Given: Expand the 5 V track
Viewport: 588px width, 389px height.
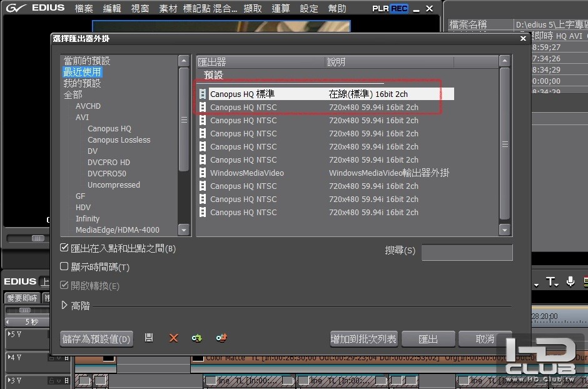Looking at the screenshot, I should point(9,333).
